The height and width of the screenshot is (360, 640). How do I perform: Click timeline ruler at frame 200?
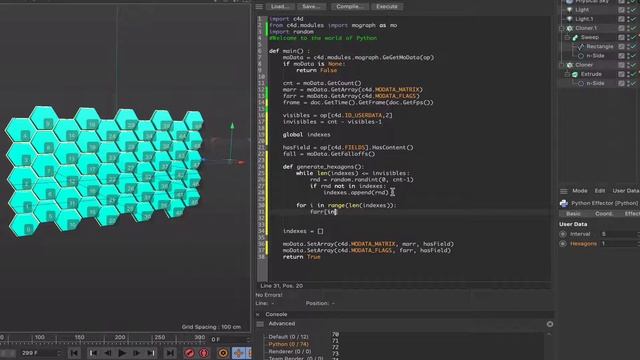[120, 338]
